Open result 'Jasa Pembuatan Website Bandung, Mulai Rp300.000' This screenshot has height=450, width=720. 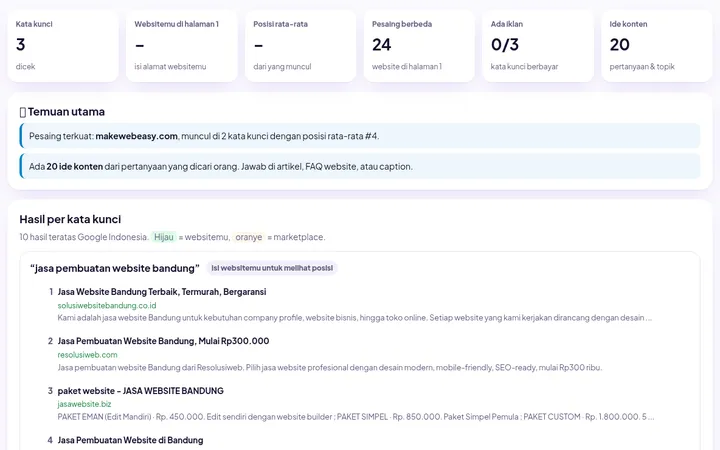(163, 341)
